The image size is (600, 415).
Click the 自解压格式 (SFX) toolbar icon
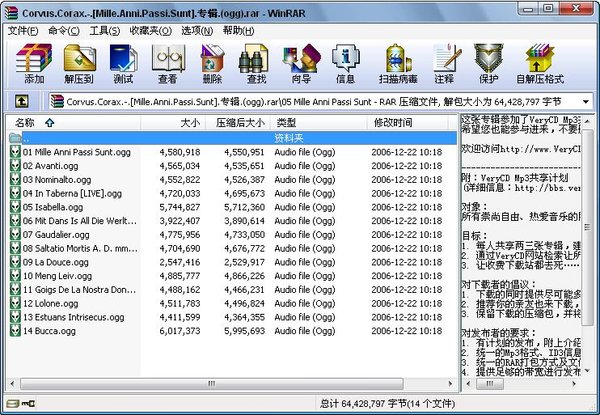click(540, 58)
